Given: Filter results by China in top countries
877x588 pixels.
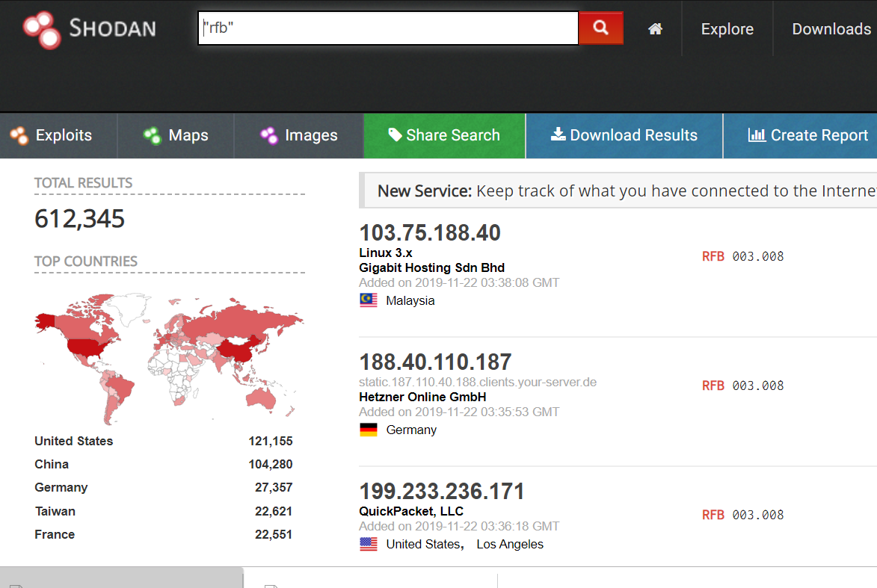Looking at the screenshot, I should 52,464.
